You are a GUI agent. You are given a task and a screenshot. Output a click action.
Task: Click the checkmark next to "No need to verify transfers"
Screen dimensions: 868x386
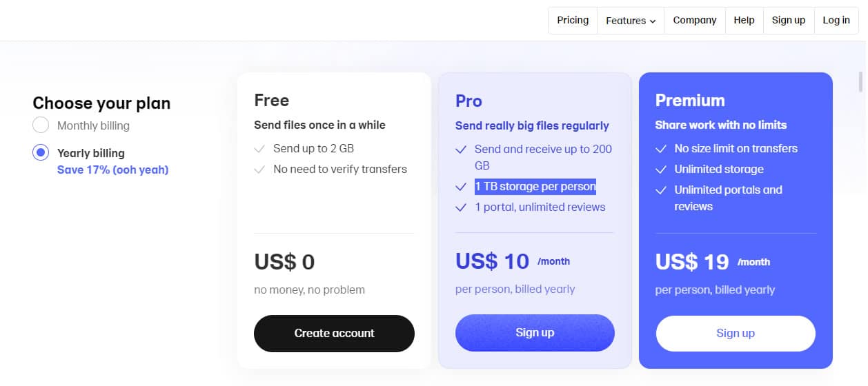259,170
